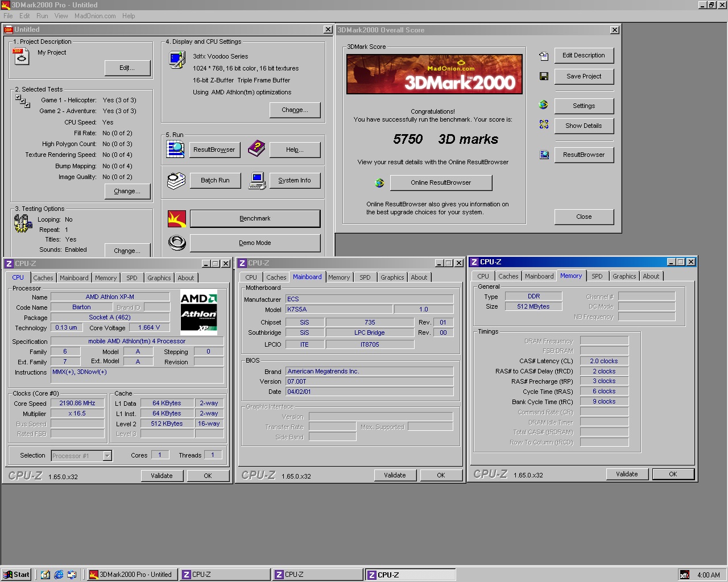
Task: Click the Display and CPU Settings monitor icon
Action: [x=177, y=60]
